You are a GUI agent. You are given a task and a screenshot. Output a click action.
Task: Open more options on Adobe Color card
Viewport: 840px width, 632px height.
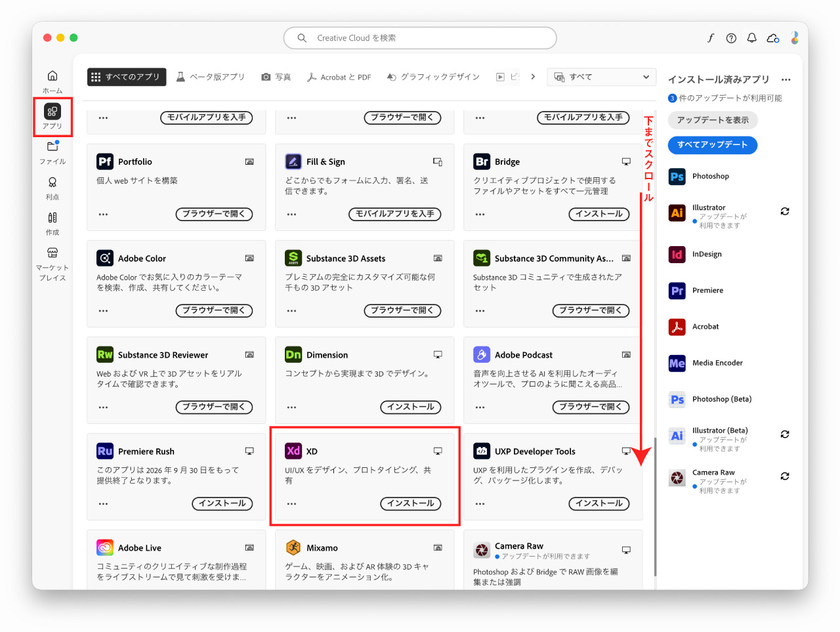(x=103, y=310)
